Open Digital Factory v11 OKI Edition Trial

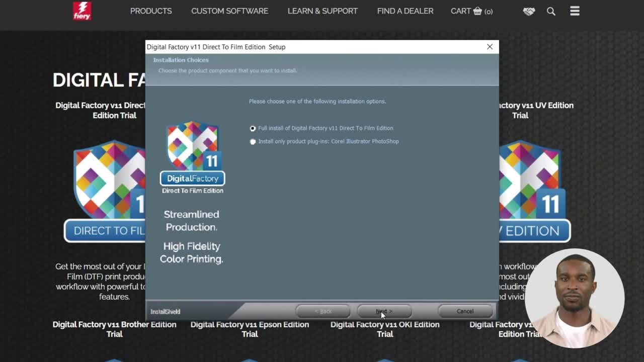[x=385, y=329]
